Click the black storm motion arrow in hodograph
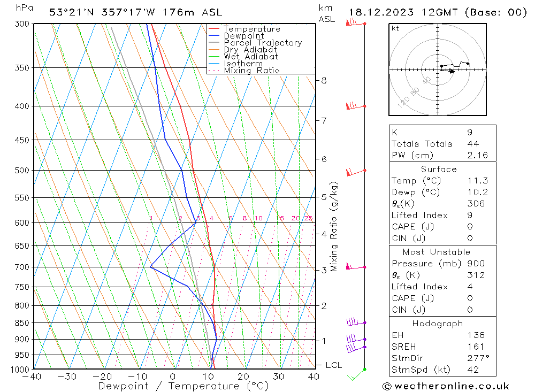535x392 pixels. point(448,71)
